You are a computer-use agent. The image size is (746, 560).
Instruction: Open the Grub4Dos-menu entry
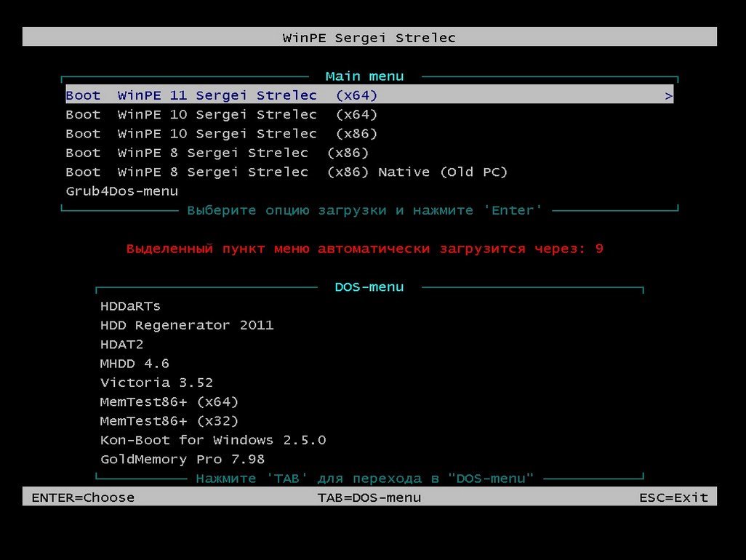121,191
